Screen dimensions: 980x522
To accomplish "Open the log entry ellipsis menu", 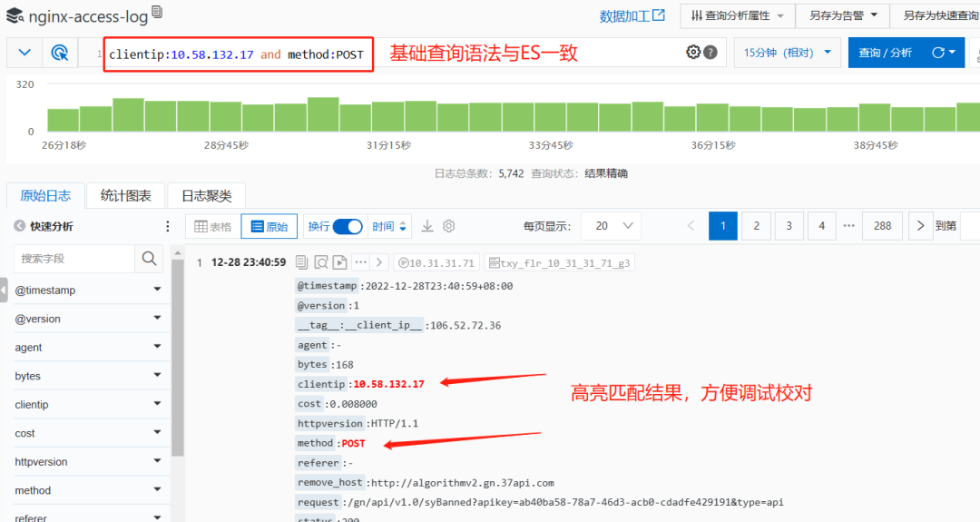I will point(360,262).
